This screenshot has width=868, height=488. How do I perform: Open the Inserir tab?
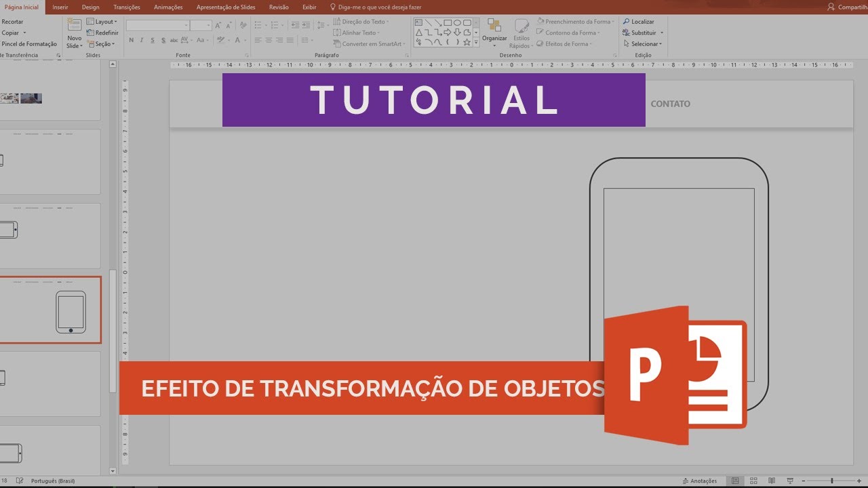pos(60,7)
